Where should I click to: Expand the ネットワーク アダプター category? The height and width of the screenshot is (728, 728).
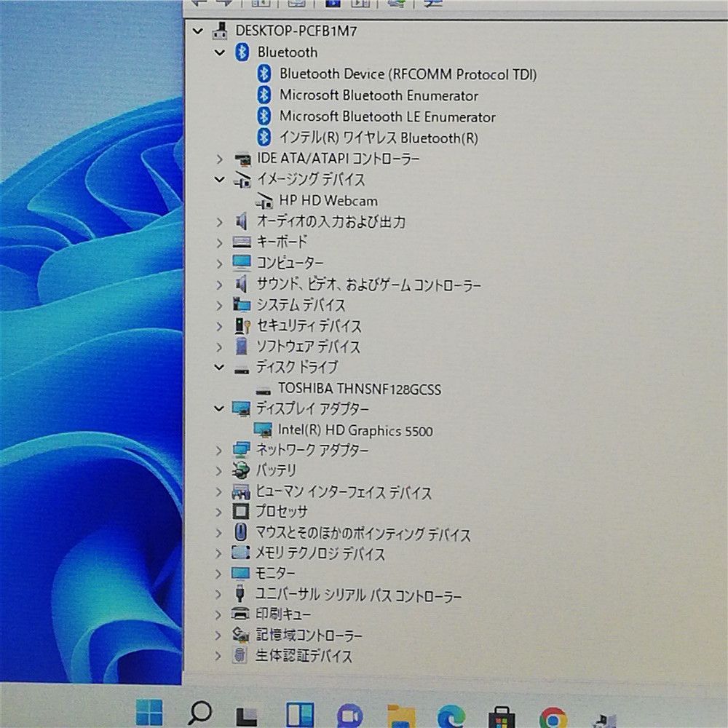pos(219,450)
